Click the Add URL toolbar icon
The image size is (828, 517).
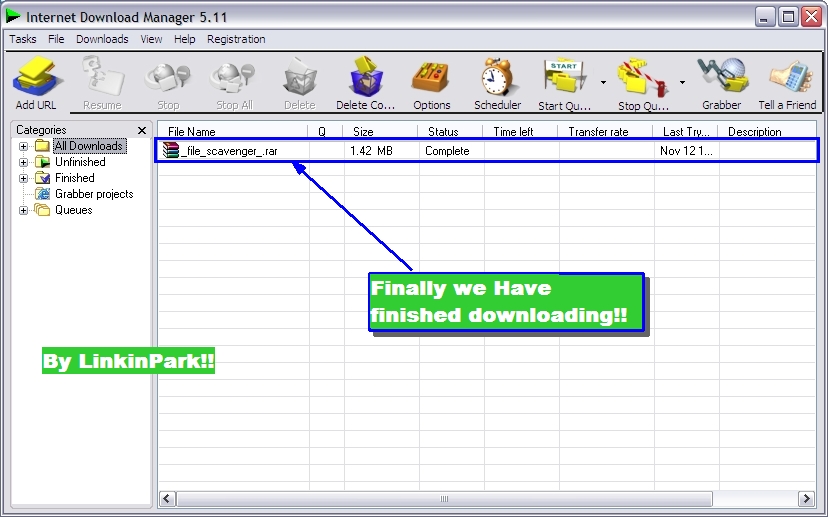click(x=36, y=78)
